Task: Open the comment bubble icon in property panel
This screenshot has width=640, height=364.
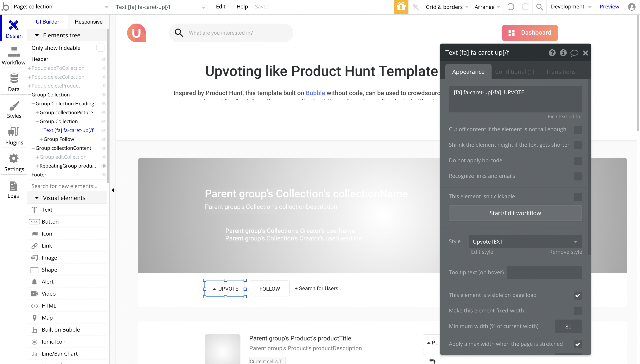Action: (574, 53)
